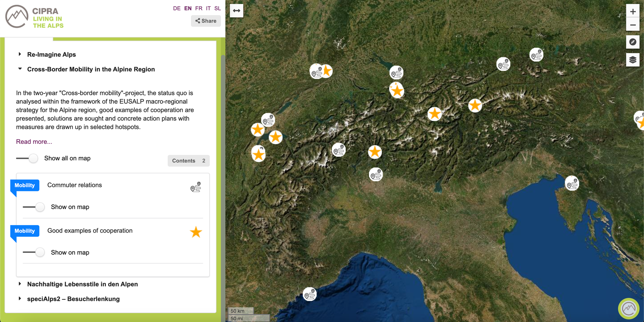Open the Read more link
This screenshot has width=644, height=322.
coord(34,142)
